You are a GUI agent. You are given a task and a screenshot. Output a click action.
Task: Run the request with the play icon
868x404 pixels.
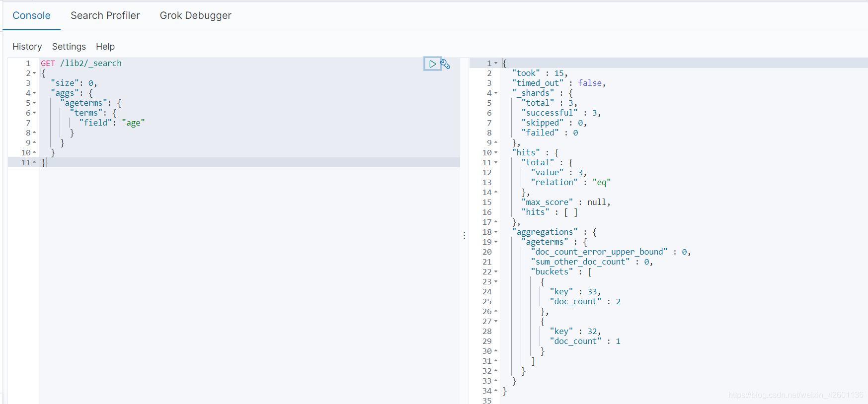(x=432, y=64)
